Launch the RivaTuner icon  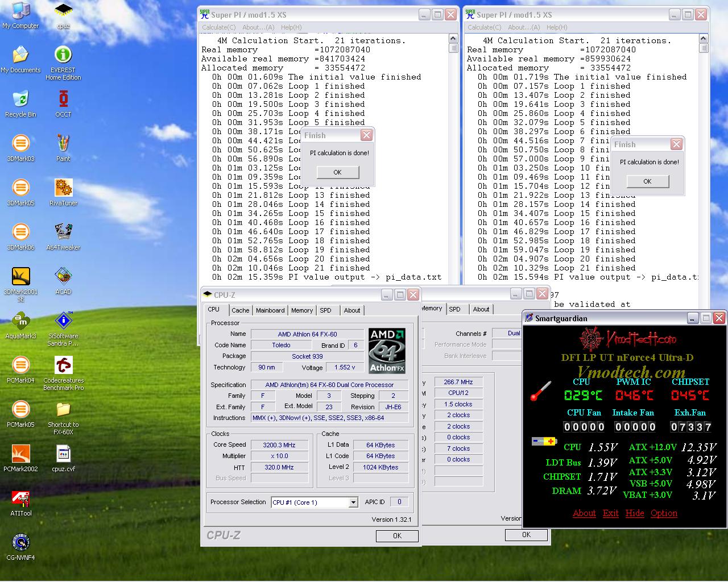63,193
